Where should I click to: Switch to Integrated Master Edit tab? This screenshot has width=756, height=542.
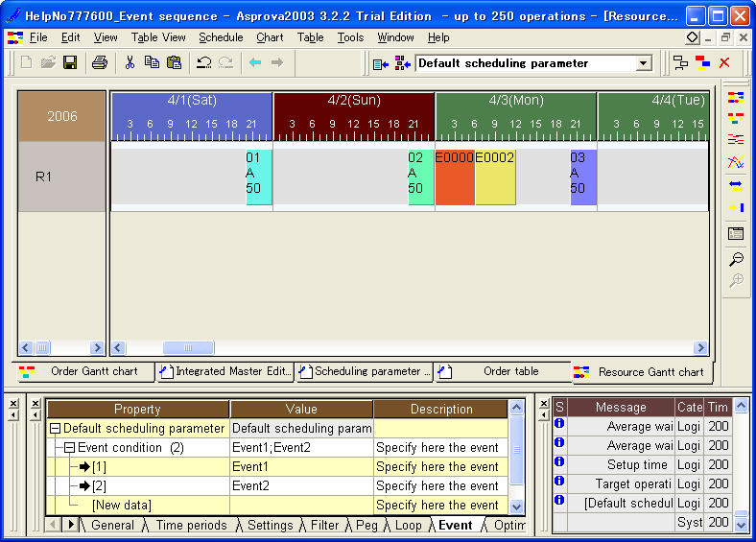(x=225, y=371)
